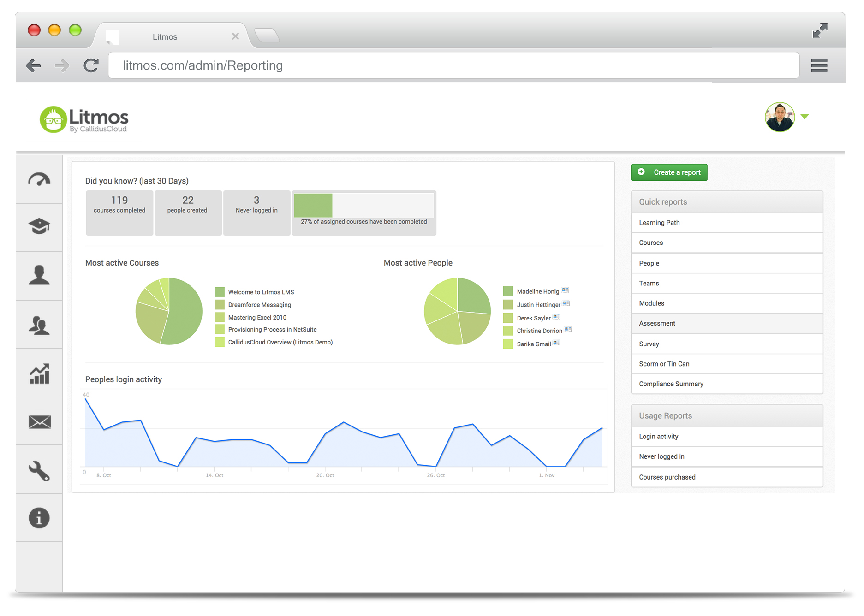
Task: Click Provisioning Process in NetSuite legend swatch
Action: pos(220,329)
